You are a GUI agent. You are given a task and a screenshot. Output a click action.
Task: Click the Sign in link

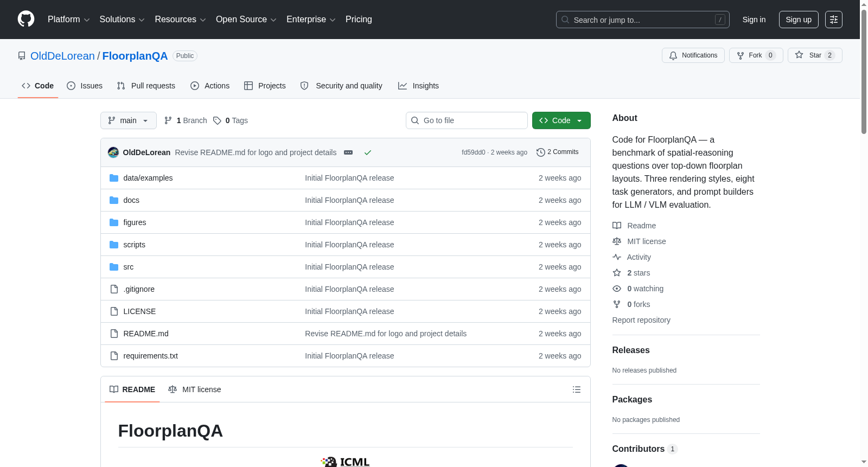point(754,20)
